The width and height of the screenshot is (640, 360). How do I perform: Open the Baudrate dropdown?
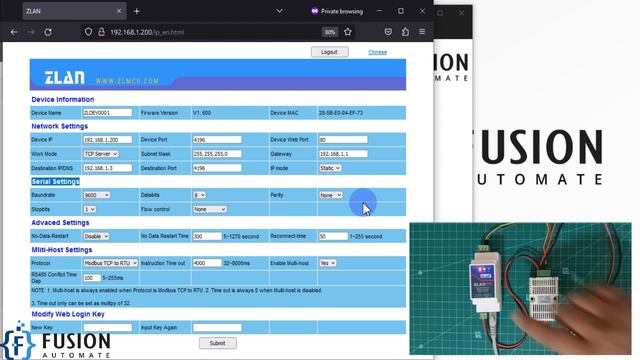pos(96,195)
